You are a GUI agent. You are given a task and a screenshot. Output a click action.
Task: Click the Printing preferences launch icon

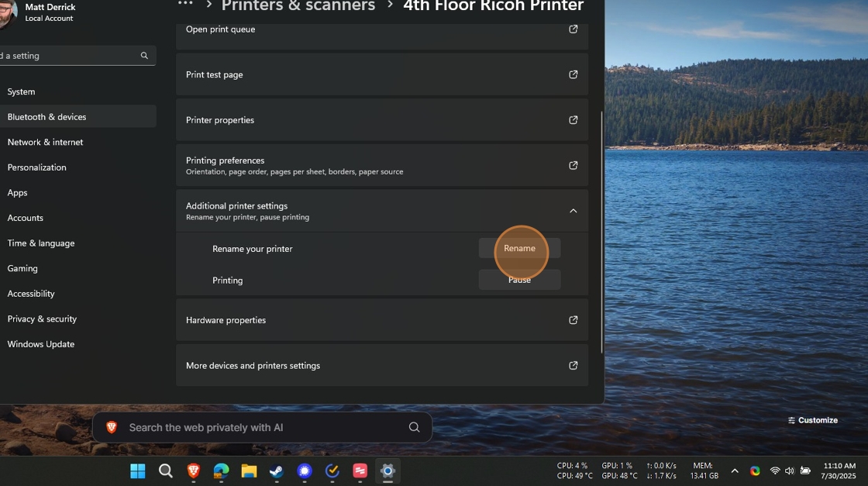coord(573,165)
